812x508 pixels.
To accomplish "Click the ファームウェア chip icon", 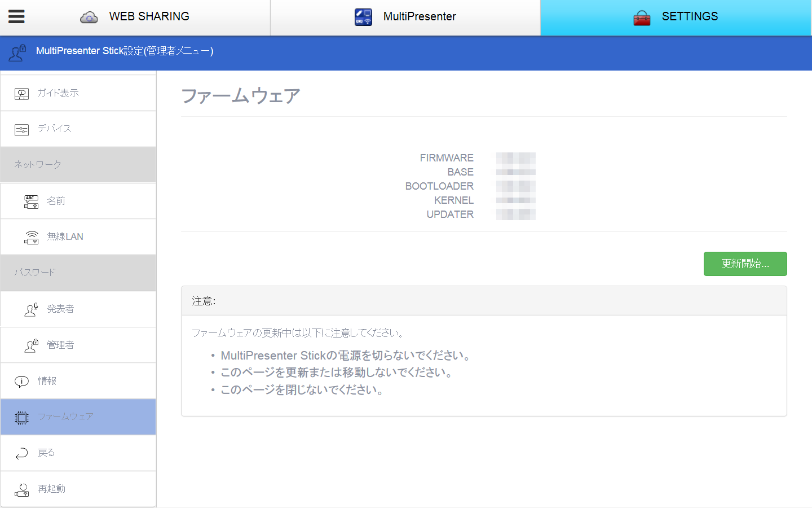I will point(21,417).
